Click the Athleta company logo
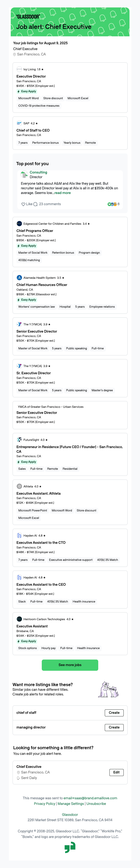 [19, 486]
